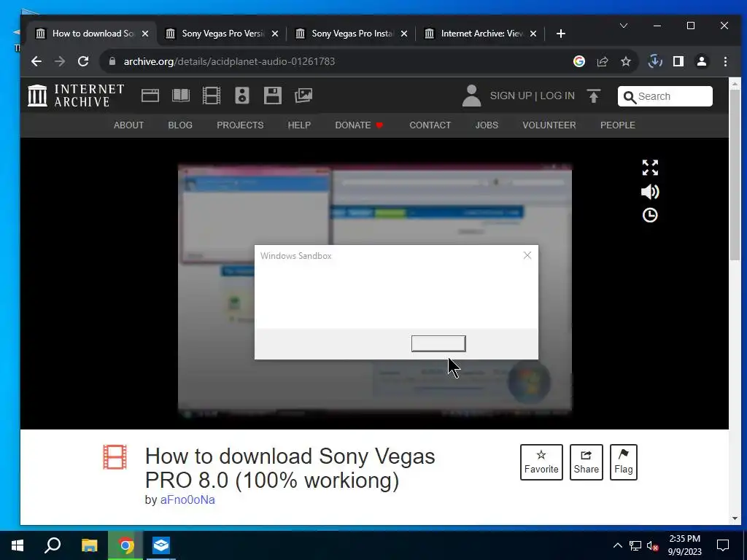Image resolution: width=747 pixels, height=560 pixels.
Task: Click the address bar URL
Action: [x=229, y=61]
